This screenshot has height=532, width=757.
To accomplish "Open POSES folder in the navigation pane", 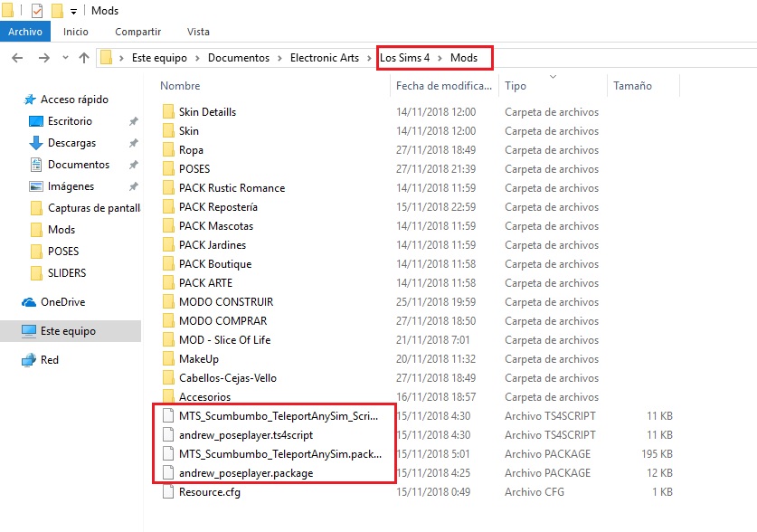I will (62, 252).
